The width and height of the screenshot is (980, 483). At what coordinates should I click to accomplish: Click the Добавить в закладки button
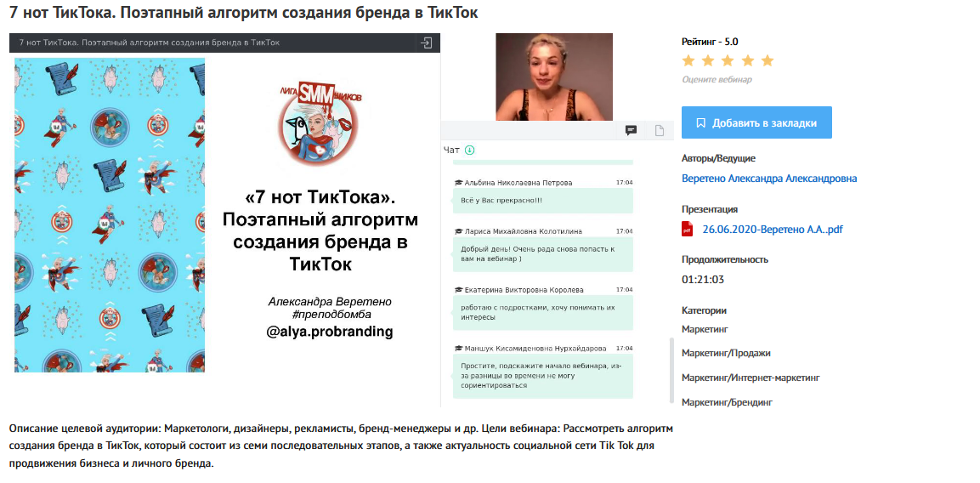click(x=756, y=122)
